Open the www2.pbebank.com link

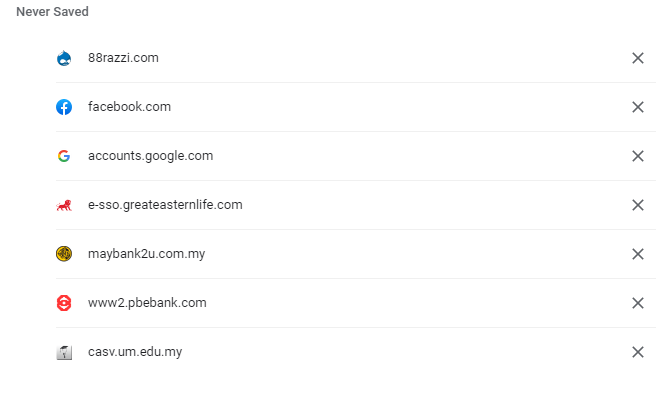(x=147, y=303)
